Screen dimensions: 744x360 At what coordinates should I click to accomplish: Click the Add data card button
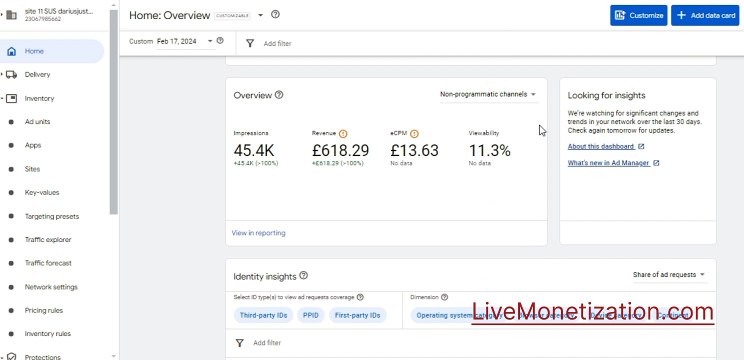[x=705, y=15]
